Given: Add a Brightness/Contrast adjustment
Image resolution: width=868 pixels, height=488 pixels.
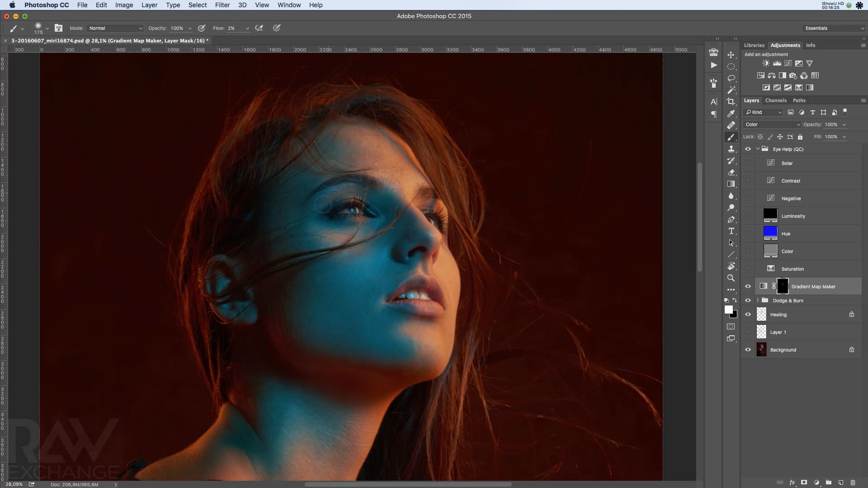Looking at the screenshot, I should [x=766, y=63].
